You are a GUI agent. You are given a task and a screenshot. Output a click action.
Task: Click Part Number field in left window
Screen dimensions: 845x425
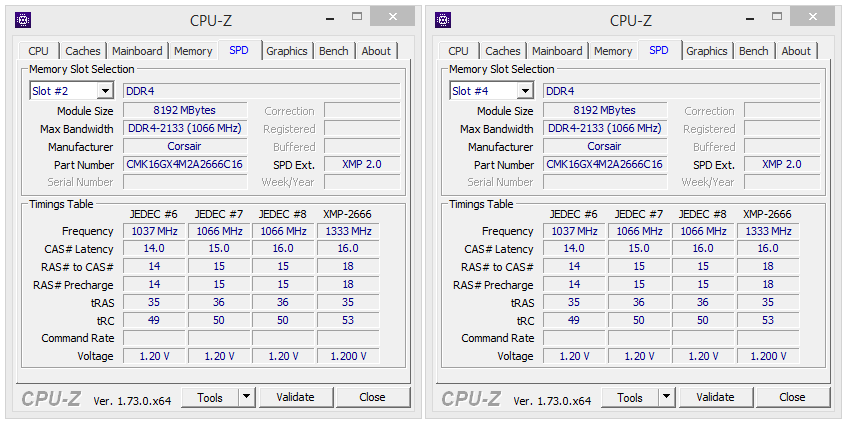185,164
